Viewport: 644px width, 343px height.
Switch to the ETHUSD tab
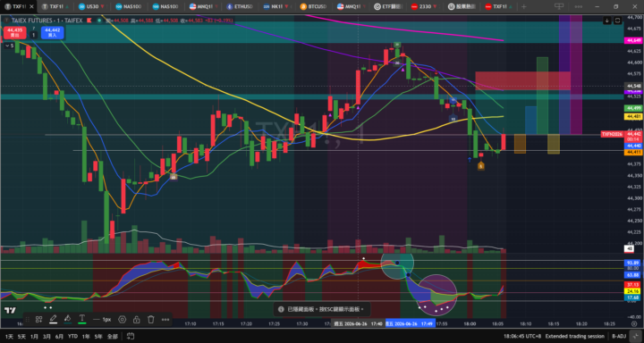click(240, 6)
